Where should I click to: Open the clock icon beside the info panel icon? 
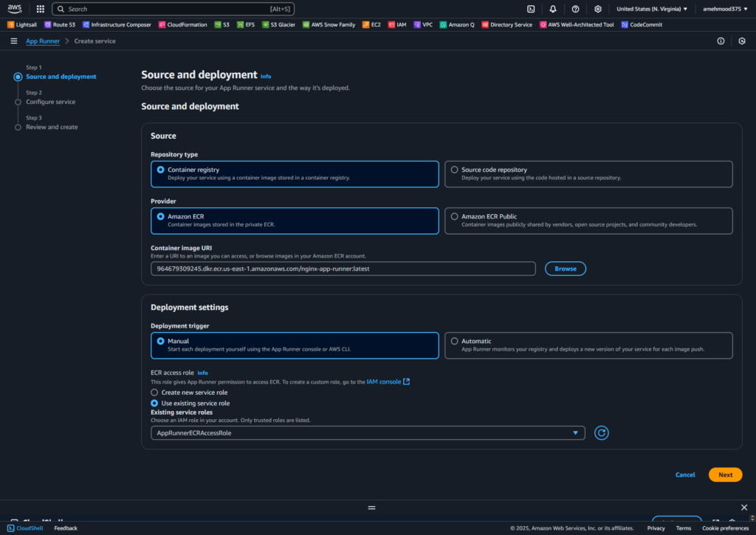742,41
